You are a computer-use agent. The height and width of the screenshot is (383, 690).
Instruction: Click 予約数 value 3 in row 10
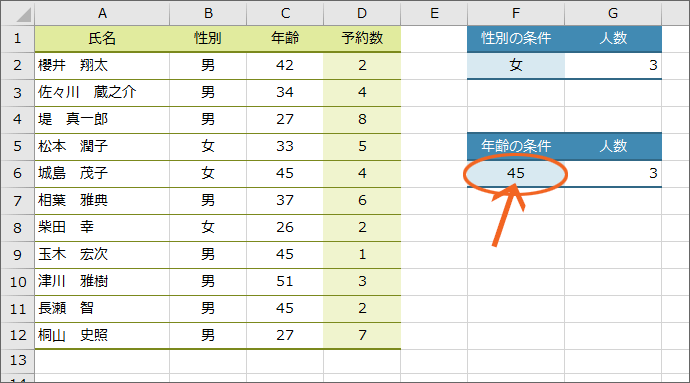[x=362, y=282]
